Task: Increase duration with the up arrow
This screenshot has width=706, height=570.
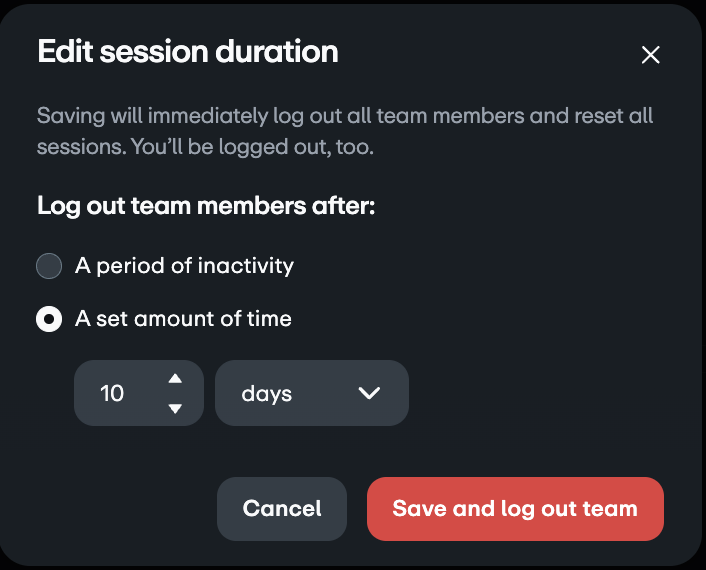Action: click(x=175, y=378)
